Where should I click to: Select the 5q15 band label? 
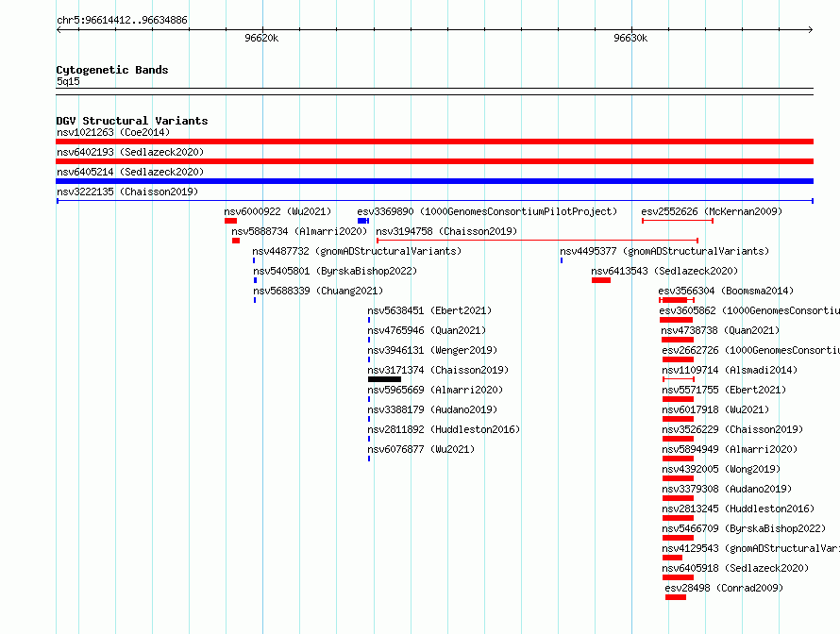coord(68,81)
